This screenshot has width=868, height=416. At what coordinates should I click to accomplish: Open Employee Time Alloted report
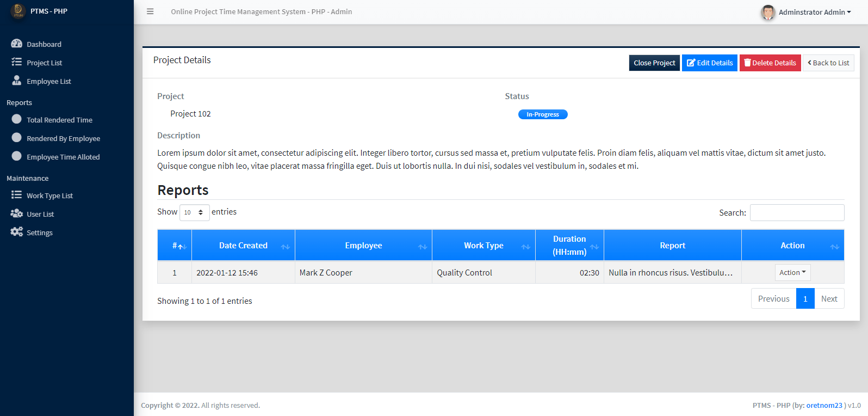pyautogui.click(x=63, y=157)
